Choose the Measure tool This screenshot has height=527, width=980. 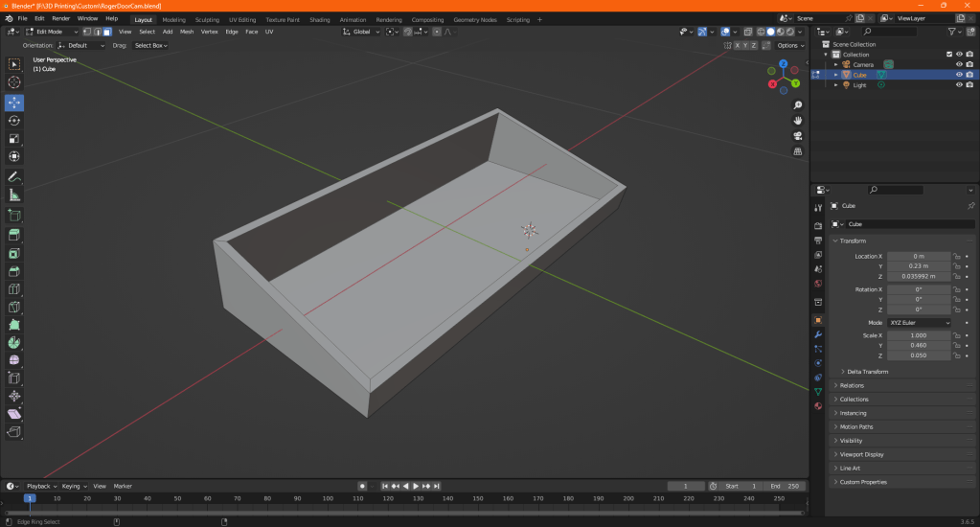14,195
